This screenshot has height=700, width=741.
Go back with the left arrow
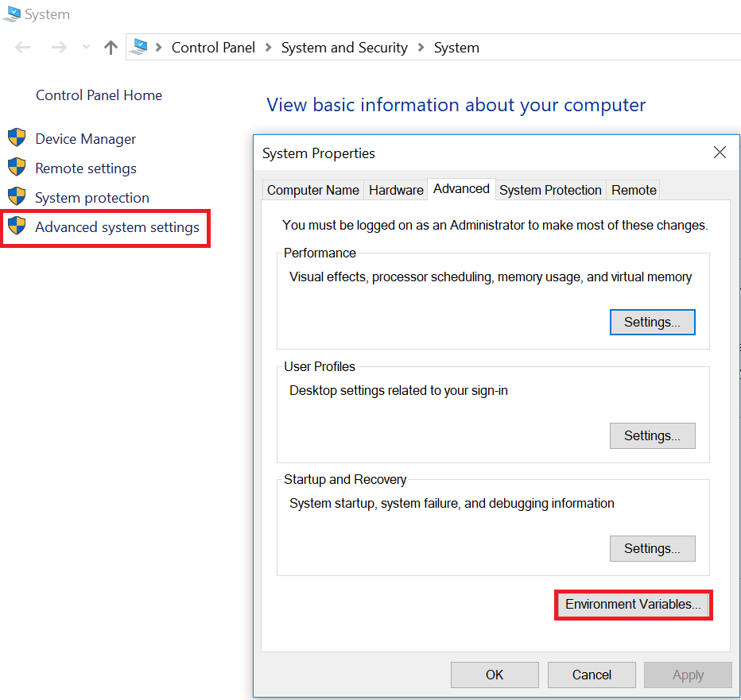(23, 47)
